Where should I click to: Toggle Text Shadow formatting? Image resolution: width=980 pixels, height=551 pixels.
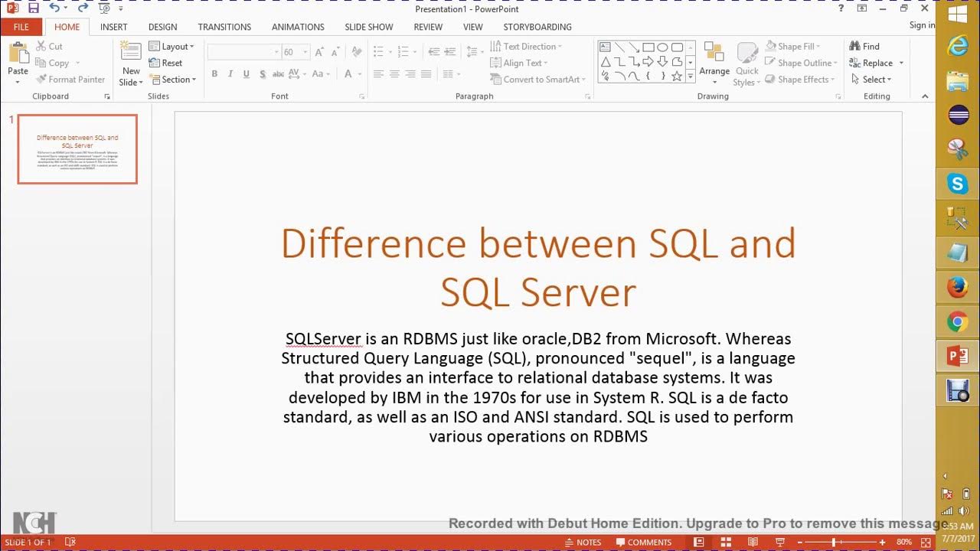[263, 74]
